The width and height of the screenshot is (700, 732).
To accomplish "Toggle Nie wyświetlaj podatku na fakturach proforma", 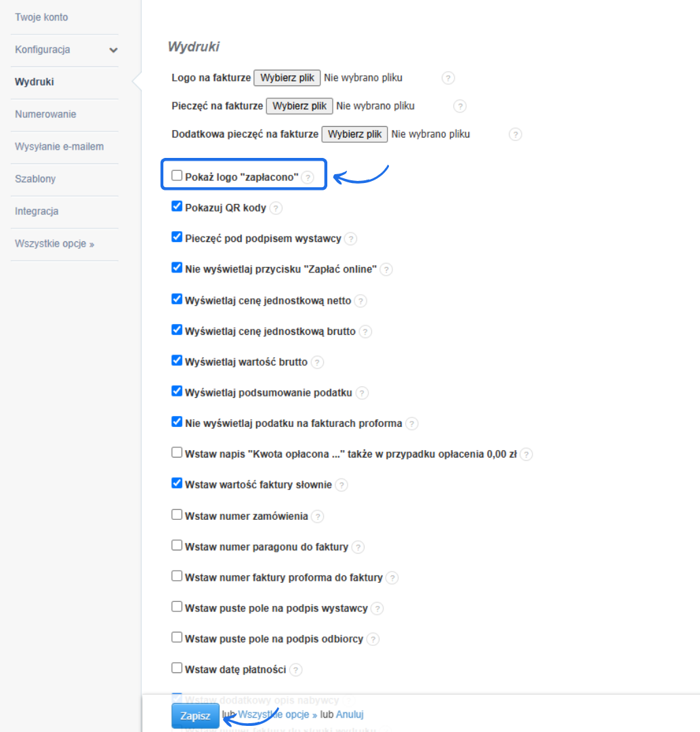I will [177, 422].
